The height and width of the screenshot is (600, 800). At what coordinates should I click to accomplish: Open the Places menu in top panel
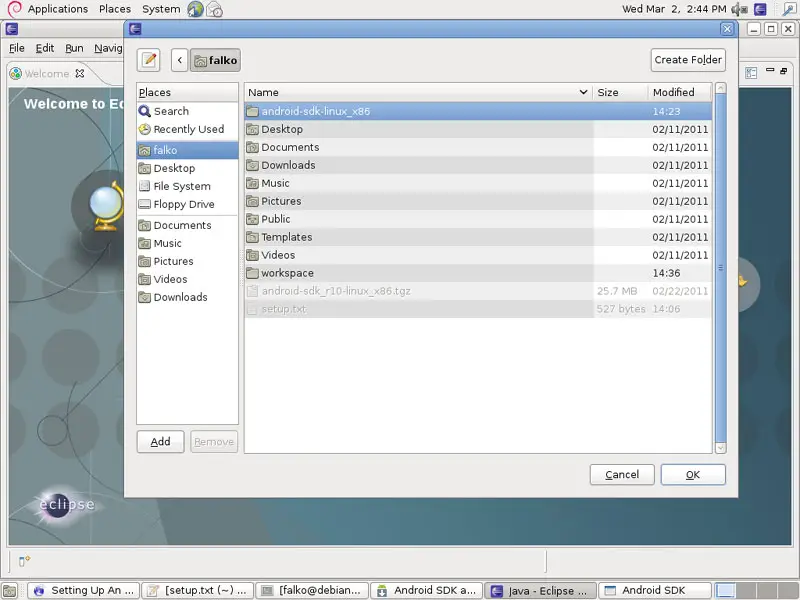115,9
